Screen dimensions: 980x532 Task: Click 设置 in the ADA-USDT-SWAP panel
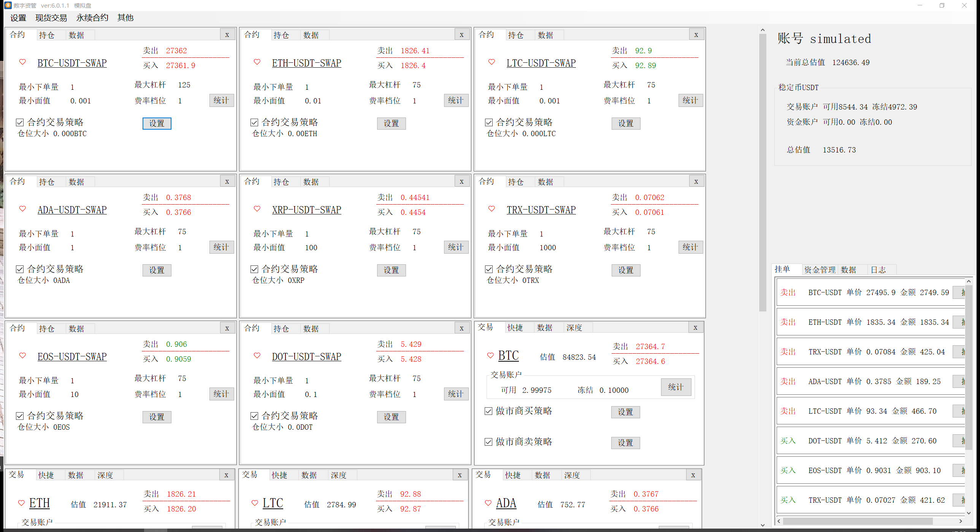click(157, 270)
